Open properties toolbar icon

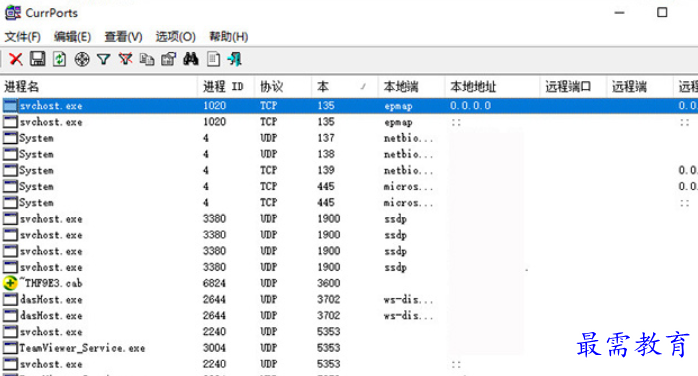point(169,59)
